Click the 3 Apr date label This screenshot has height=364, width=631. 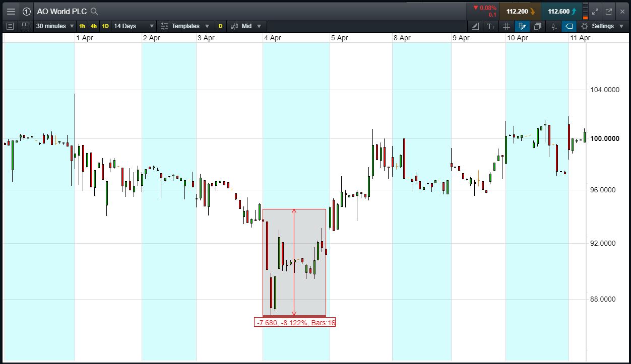click(206, 38)
